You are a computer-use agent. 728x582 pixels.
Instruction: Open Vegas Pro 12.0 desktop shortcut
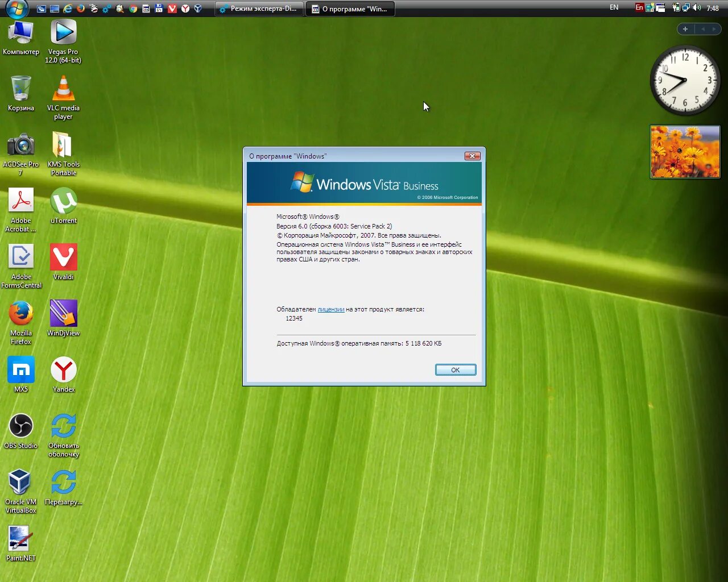coord(63,41)
